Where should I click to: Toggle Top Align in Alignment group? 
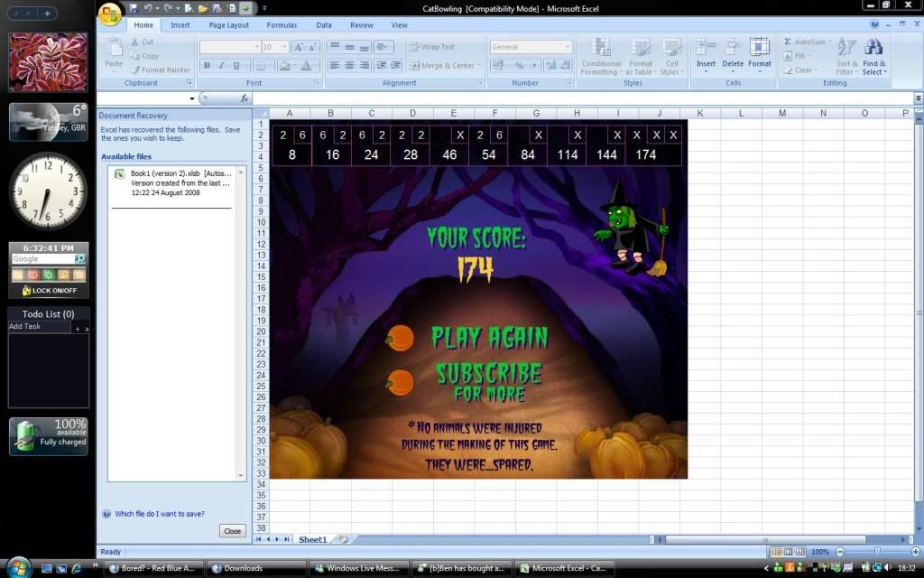pos(335,47)
